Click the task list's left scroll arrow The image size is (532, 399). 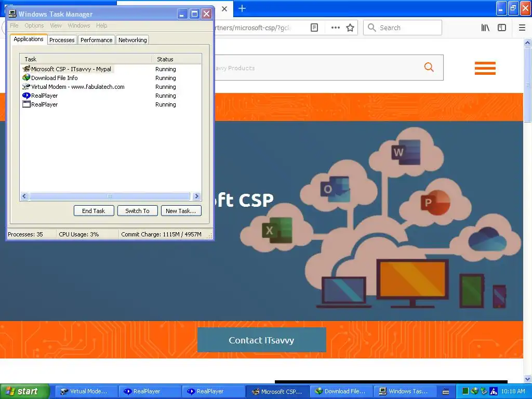click(x=24, y=196)
